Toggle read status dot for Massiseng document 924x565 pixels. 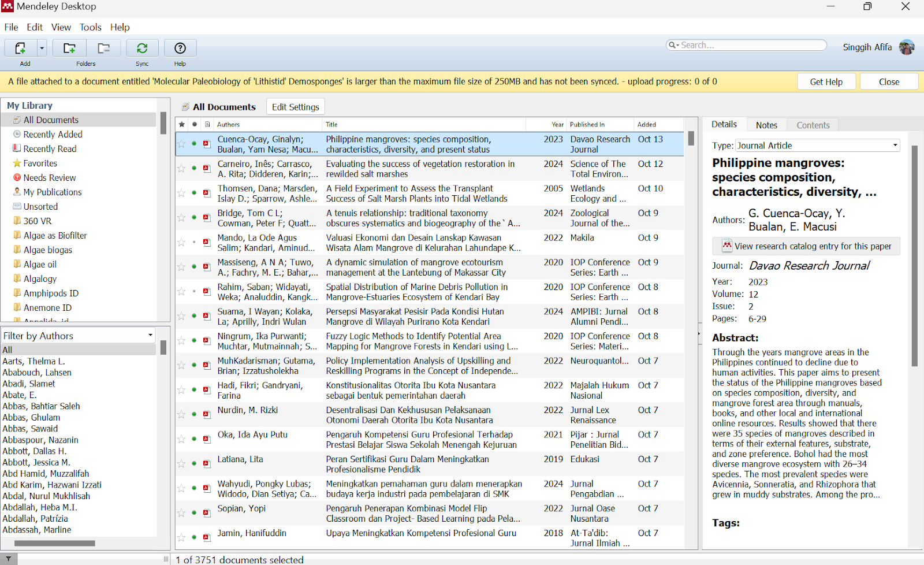(x=195, y=267)
